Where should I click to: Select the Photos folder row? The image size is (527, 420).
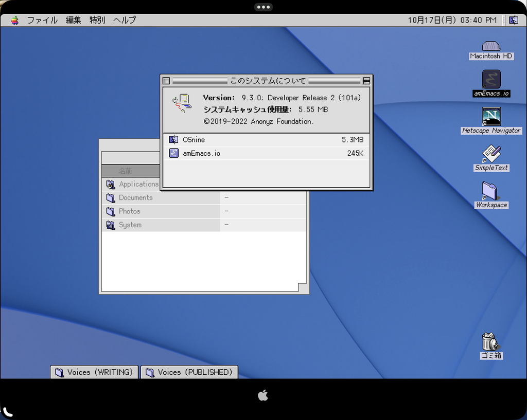tap(129, 211)
